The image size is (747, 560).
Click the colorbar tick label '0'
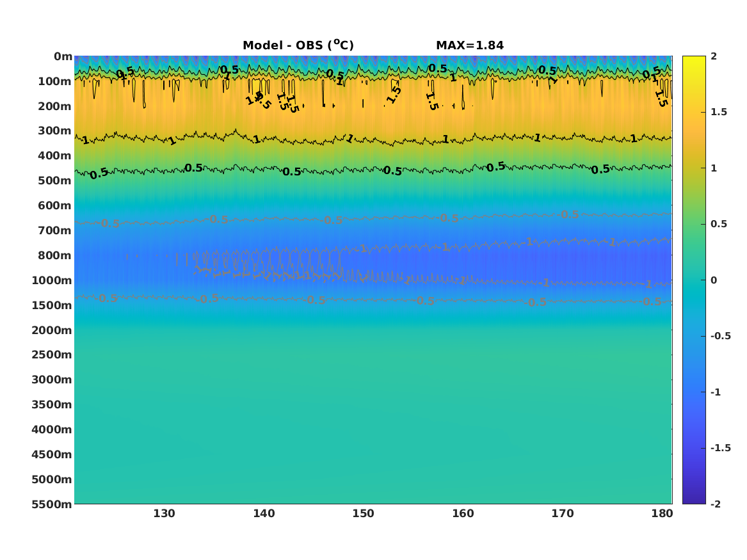[714, 280]
